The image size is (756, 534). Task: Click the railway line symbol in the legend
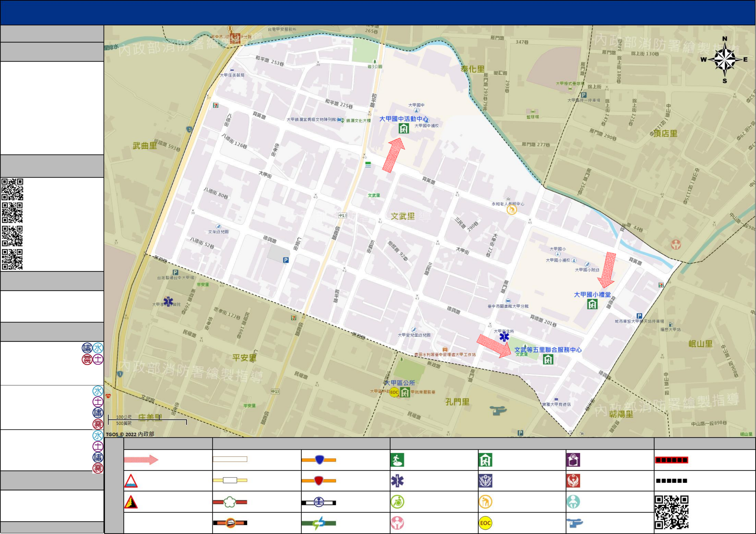(319, 503)
